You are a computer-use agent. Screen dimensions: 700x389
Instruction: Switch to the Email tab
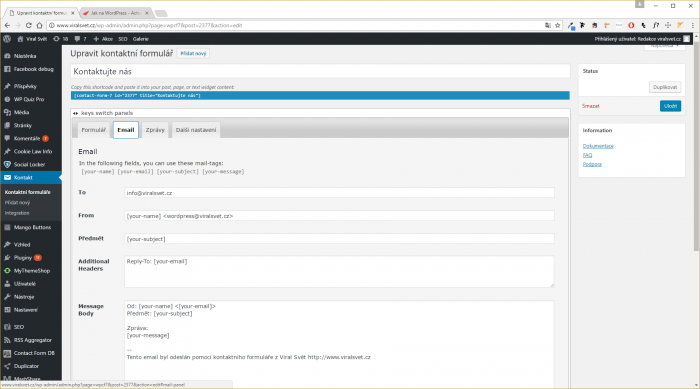(125, 130)
